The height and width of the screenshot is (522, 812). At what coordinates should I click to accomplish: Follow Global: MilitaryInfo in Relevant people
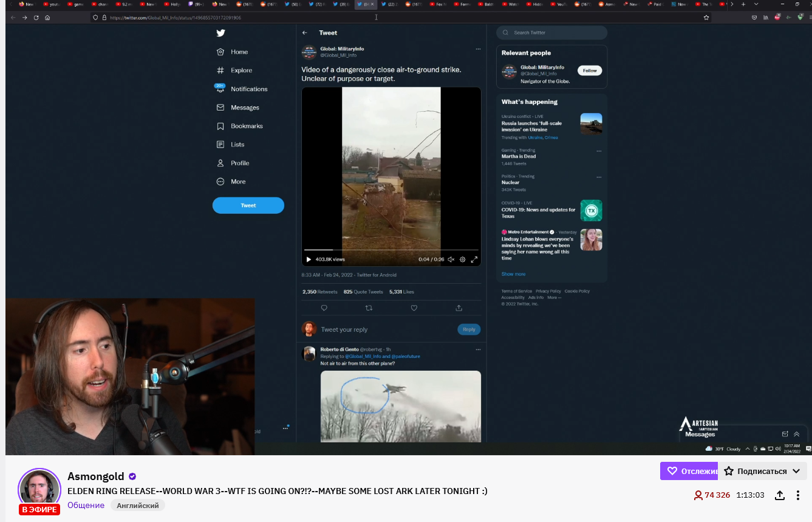[590, 70]
